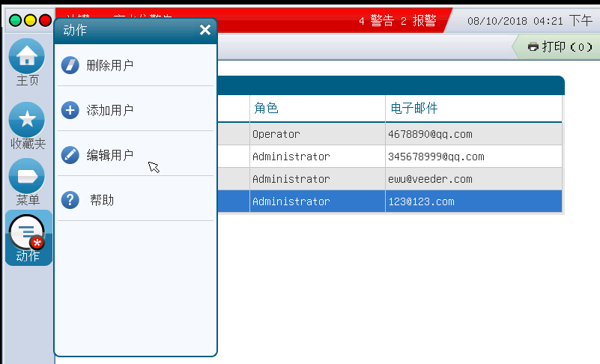Select 删除用户 menu entry
The width and height of the screenshot is (600, 364).
pos(110,65)
